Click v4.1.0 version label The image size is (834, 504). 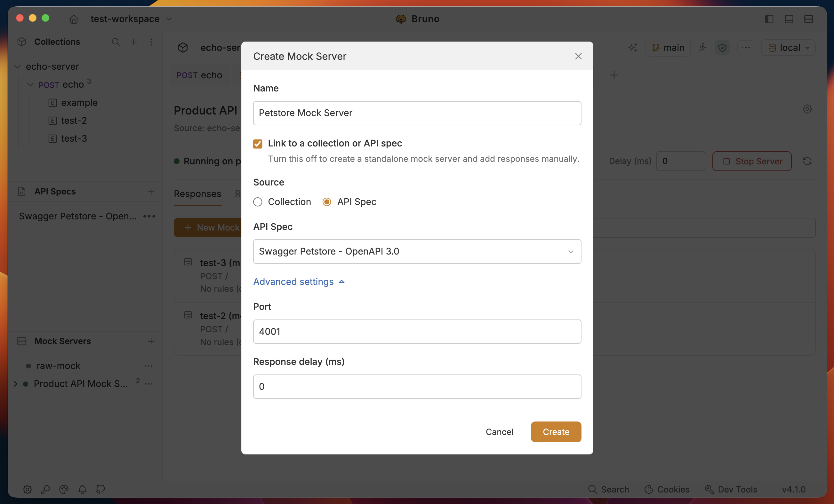coord(794,489)
